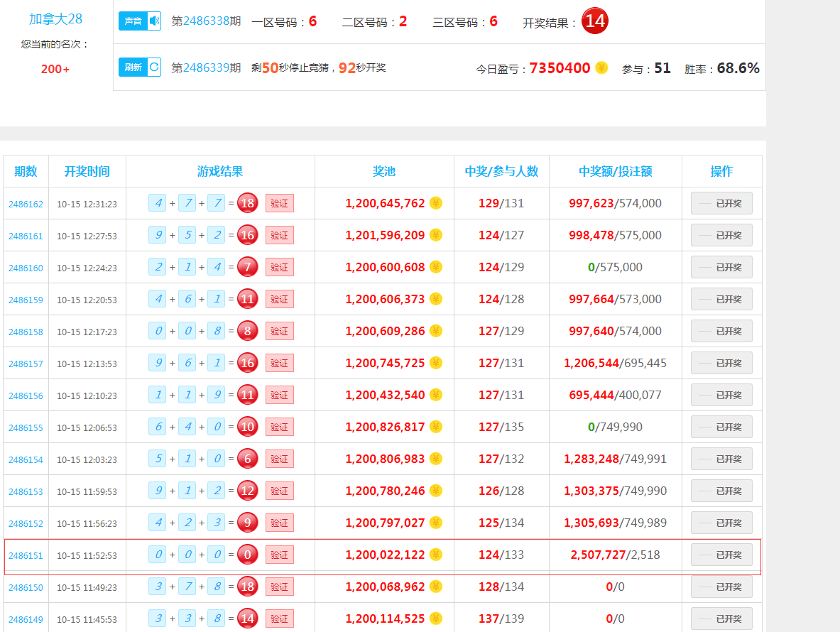Screen dimensions: 840x632
Task: Click 验证 for period 2486158
Action: [x=280, y=331]
